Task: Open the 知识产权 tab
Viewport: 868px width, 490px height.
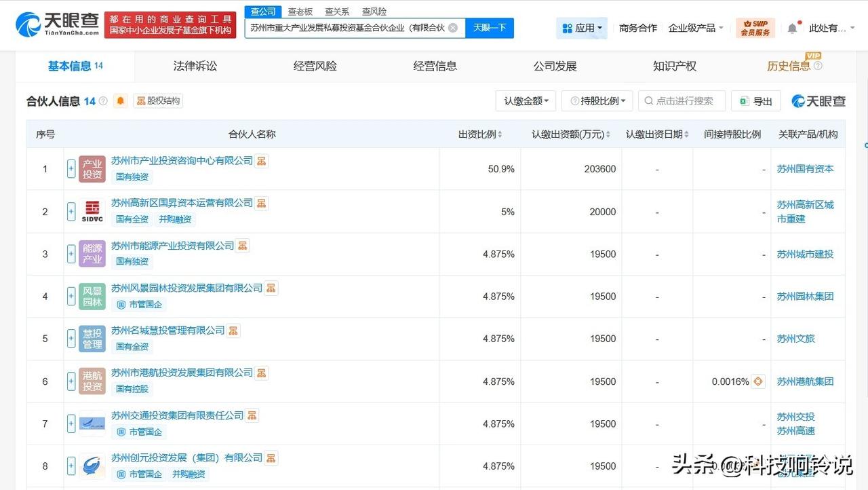Action: point(675,66)
